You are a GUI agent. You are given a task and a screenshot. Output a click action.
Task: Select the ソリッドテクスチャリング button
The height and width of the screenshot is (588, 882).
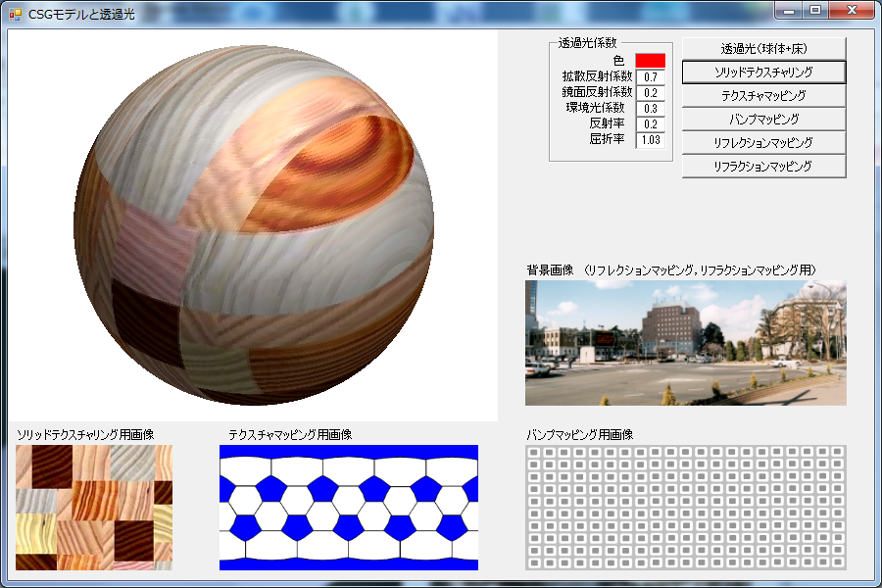tap(763, 73)
